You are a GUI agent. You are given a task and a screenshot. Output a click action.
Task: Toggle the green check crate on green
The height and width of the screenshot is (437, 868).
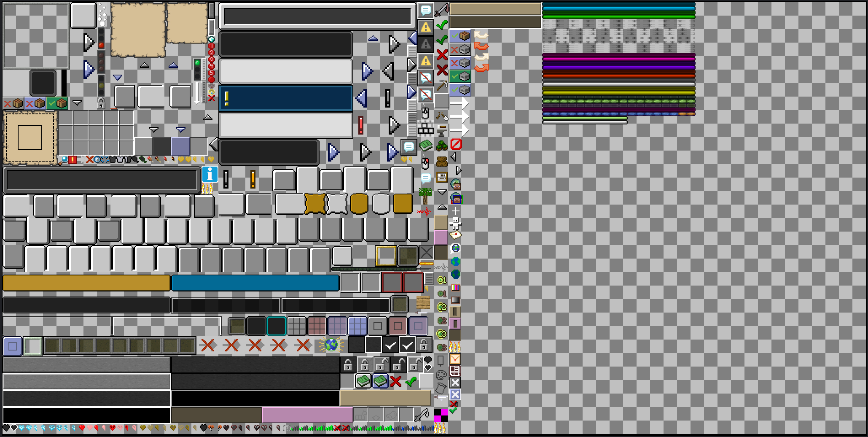57,103
